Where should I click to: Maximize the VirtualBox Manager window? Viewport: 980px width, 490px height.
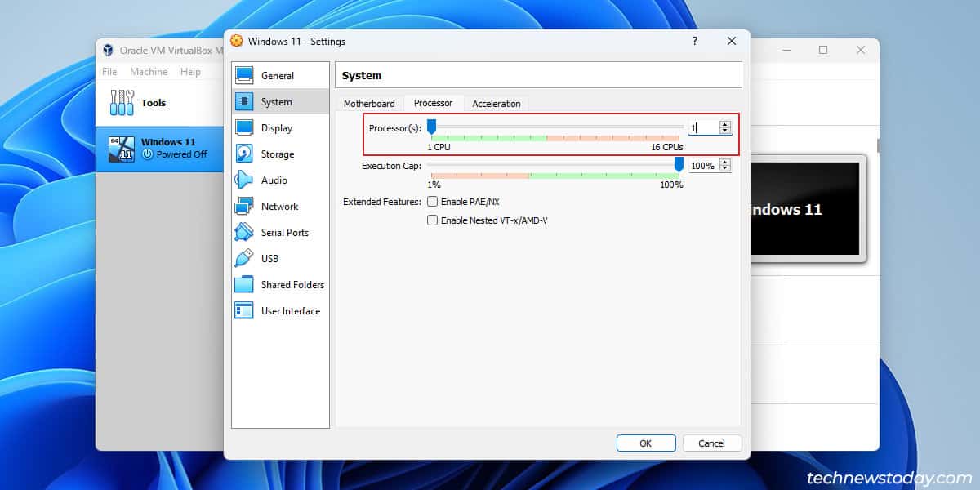pos(823,50)
